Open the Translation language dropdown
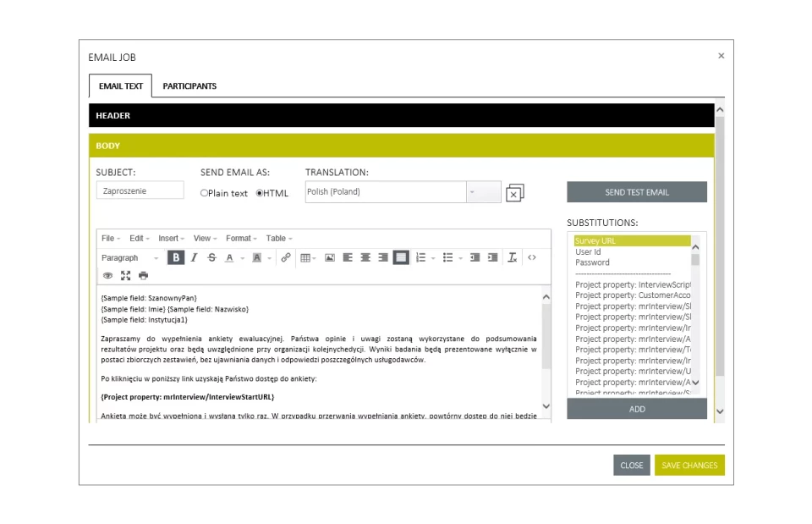 tap(483, 192)
